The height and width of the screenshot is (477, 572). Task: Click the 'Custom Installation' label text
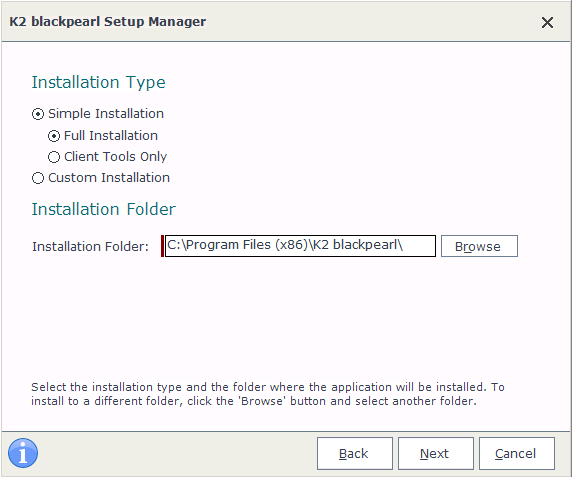(109, 178)
